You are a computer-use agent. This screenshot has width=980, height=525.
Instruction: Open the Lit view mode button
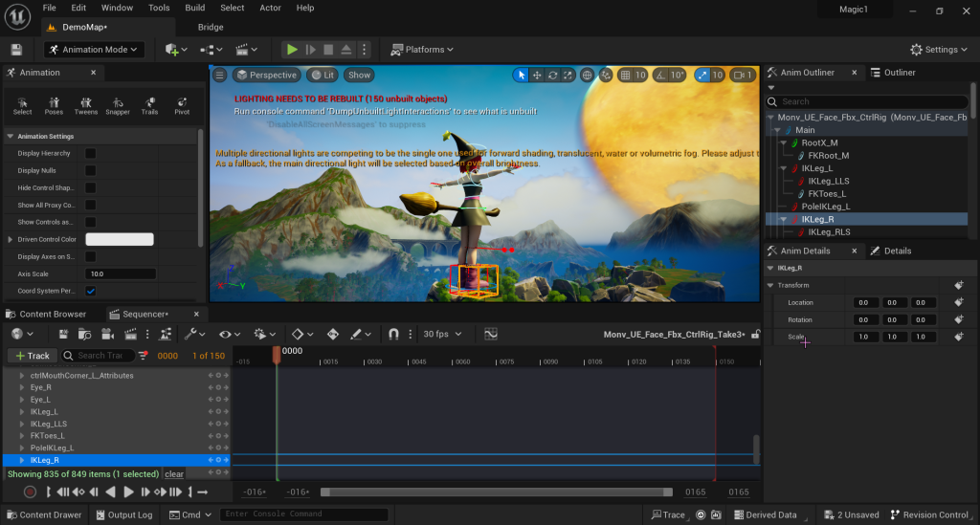click(x=323, y=75)
